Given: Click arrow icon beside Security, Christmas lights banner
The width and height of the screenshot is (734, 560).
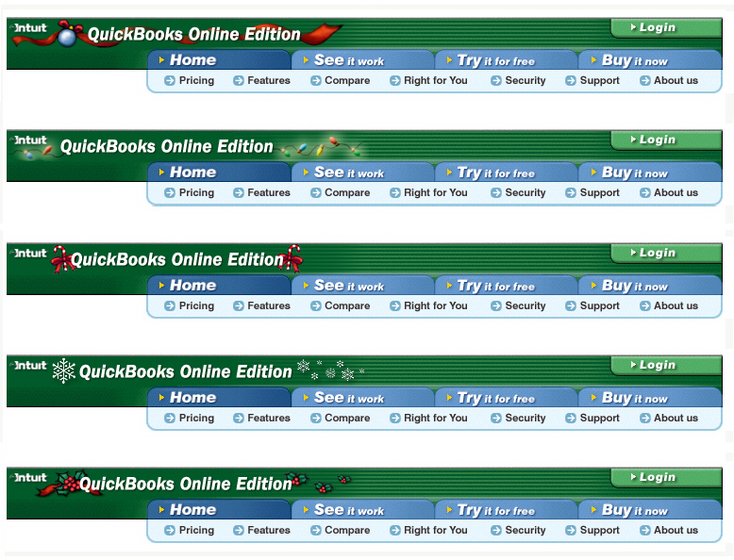Looking at the screenshot, I should (495, 192).
